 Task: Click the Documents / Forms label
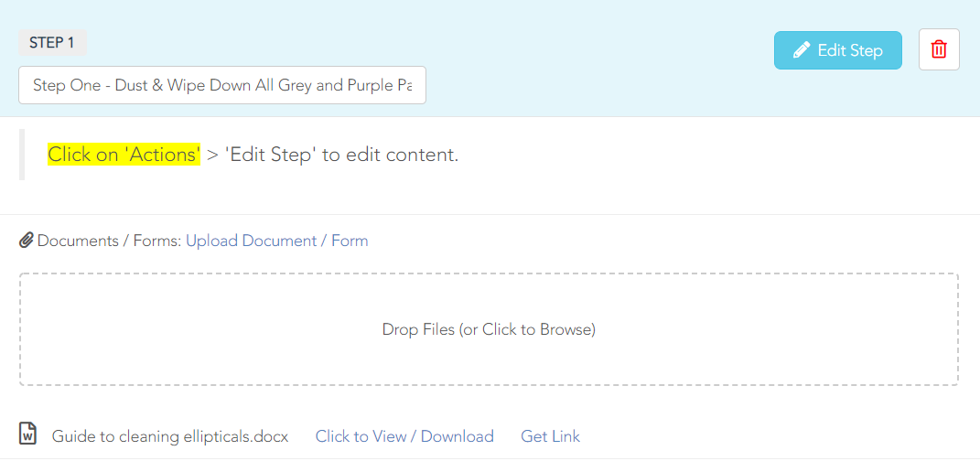[110, 241]
